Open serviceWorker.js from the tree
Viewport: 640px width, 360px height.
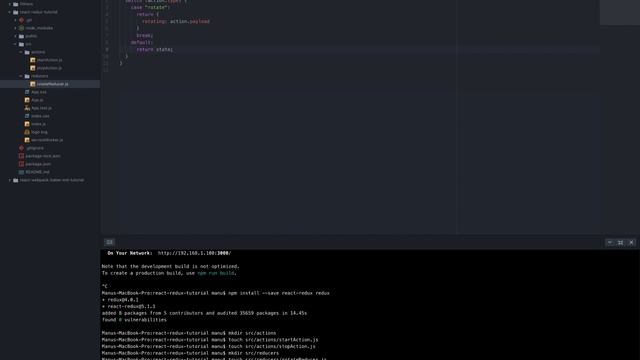47,140
